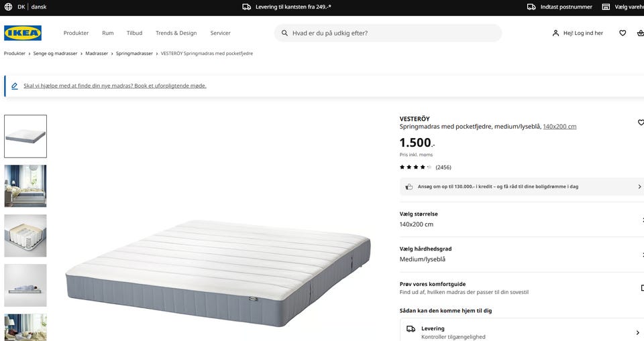Expand the Vælg hårdhedsgrad option
This screenshot has width=644, height=341.
coord(521,254)
